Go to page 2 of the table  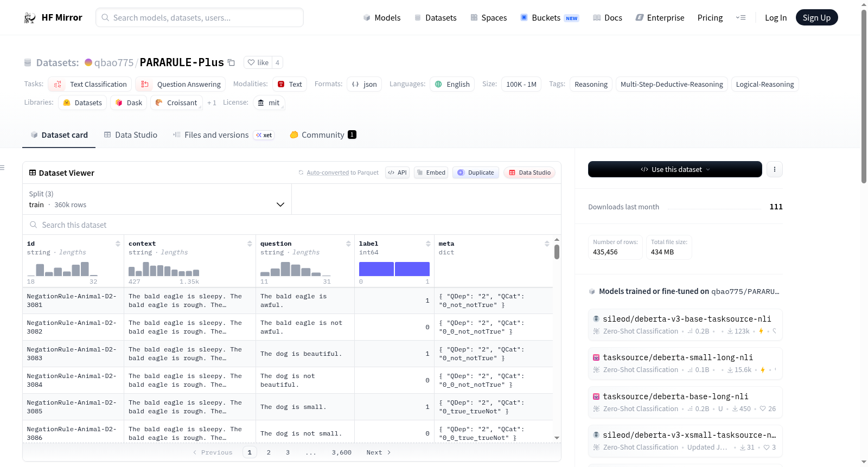(269, 452)
